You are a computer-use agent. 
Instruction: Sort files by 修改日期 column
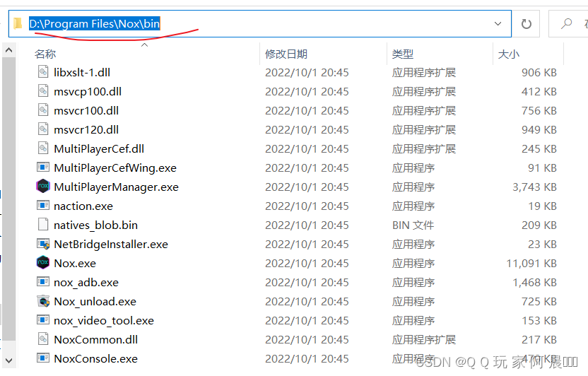[x=286, y=54]
